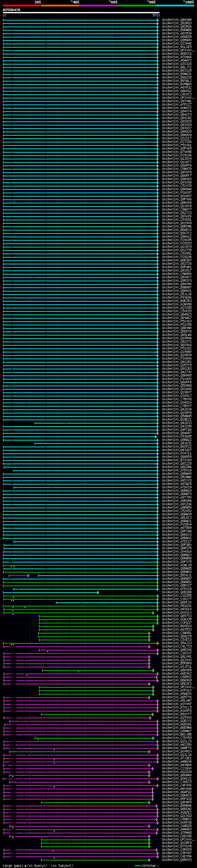The image size is (197, 868).
Task: Click the UniRef100_A1WZE2 entry
Action: 177,812
